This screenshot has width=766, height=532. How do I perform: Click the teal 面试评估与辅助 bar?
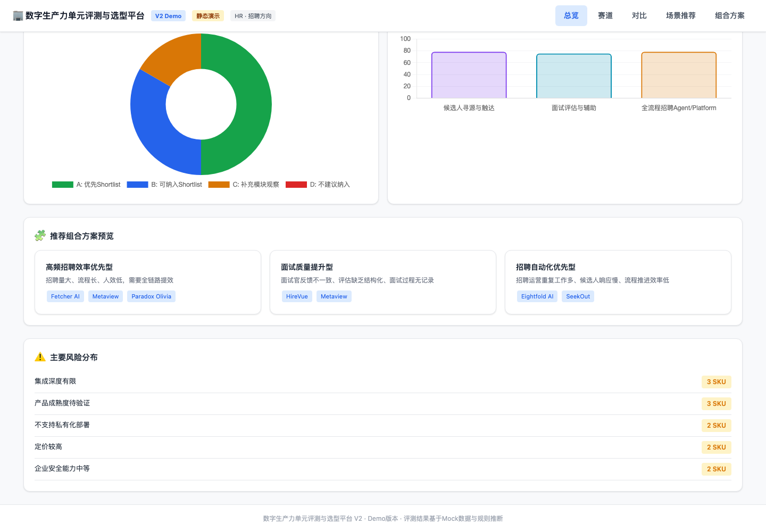[574, 76]
